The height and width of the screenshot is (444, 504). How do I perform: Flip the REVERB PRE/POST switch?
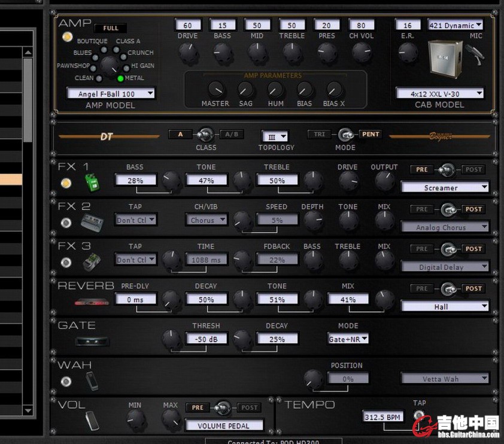448,289
